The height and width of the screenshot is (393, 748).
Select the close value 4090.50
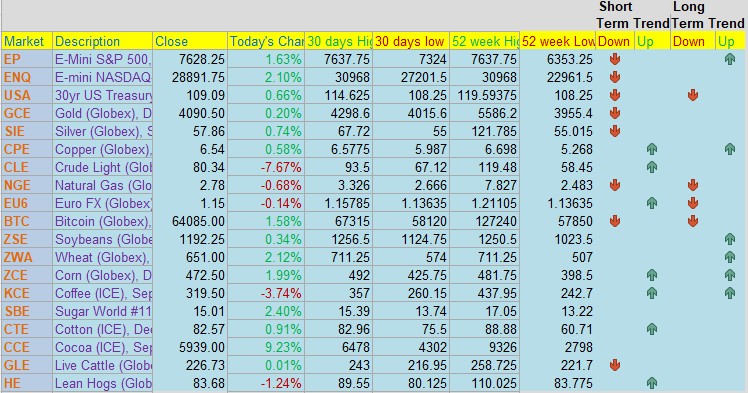click(x=190, y=113)
